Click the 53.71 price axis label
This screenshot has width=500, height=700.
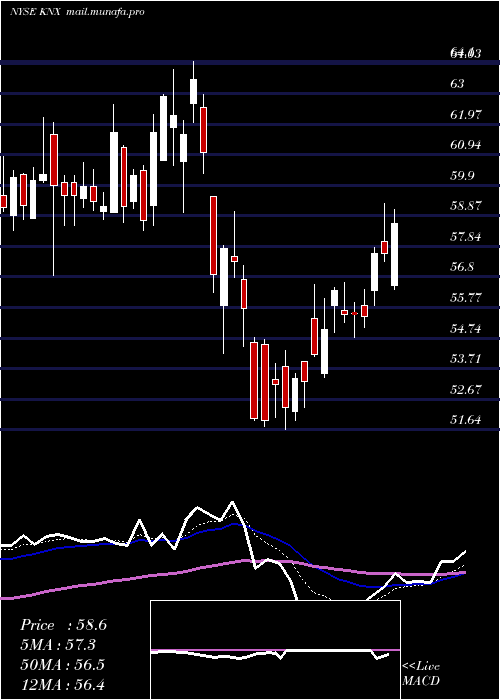tap(466, 358)
